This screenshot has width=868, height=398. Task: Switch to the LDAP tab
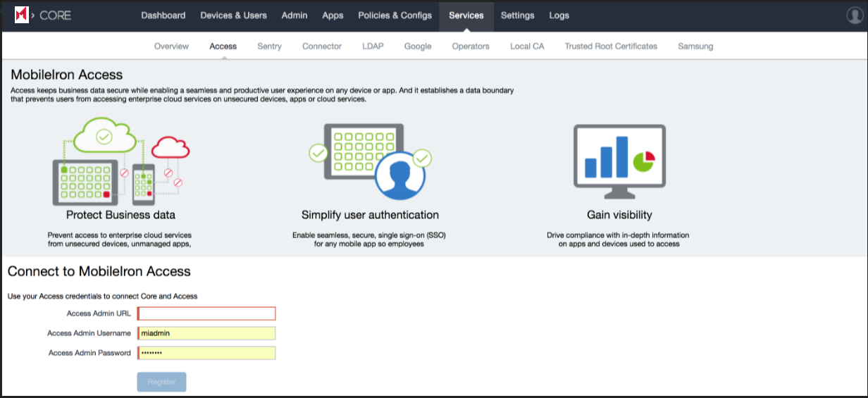pyautogui.click(x=373, y=46)
